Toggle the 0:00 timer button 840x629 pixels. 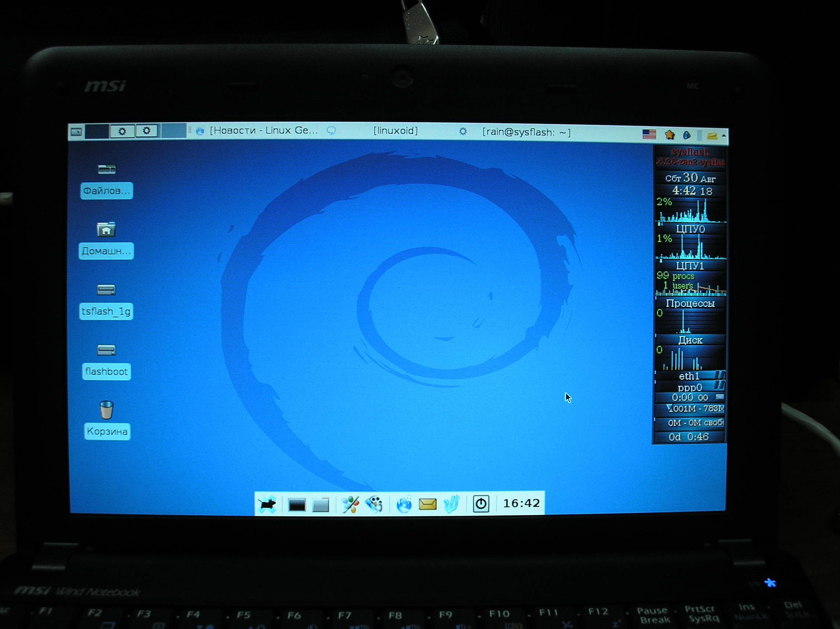click(x=720, y=397)
